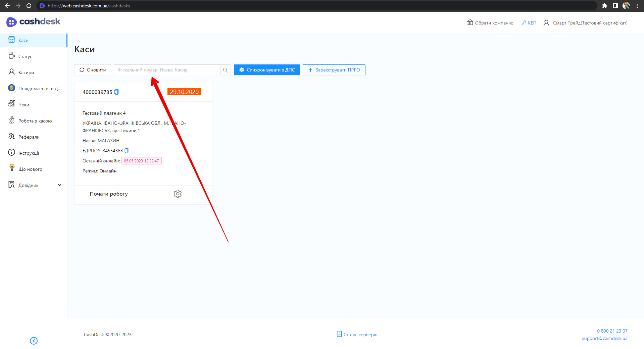Click the cashdesk logo

34,22
